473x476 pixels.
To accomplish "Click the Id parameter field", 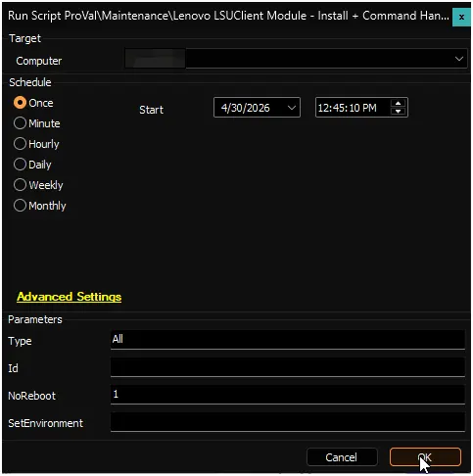I will tap(288, 367).
